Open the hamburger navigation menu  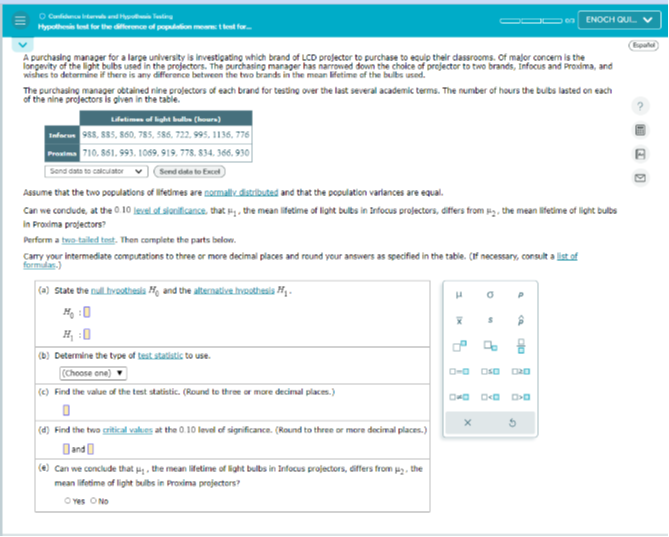click(x=20, y=20)
